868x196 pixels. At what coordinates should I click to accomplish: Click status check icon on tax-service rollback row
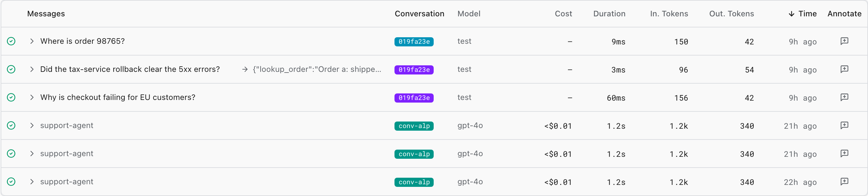(x=11, y=69)
